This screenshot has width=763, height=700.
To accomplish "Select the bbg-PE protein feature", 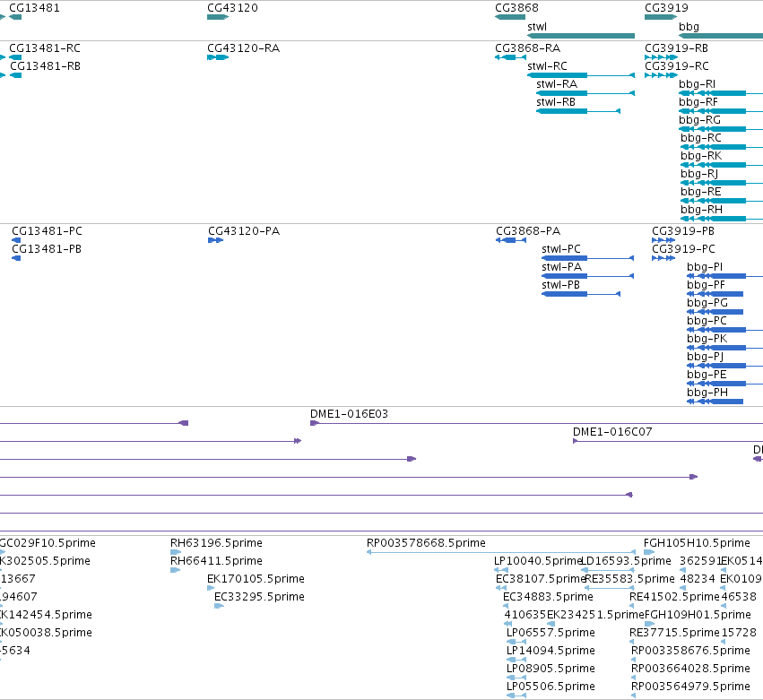I will click(707, 375).
